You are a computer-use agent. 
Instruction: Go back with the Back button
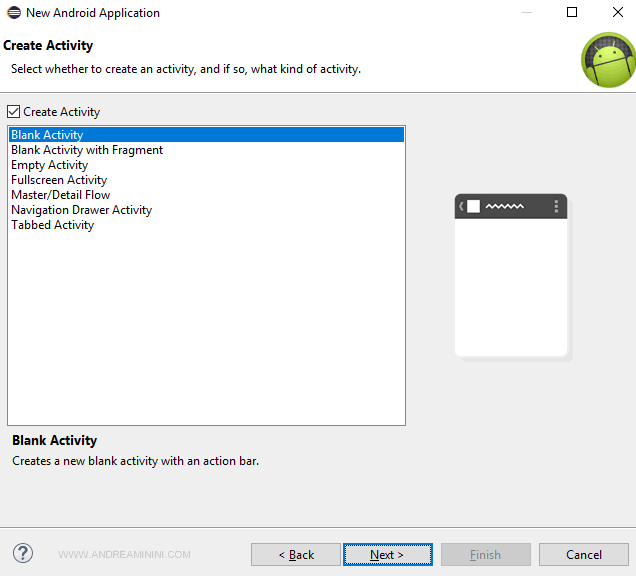pyautogui.click(x=296, y=554)
